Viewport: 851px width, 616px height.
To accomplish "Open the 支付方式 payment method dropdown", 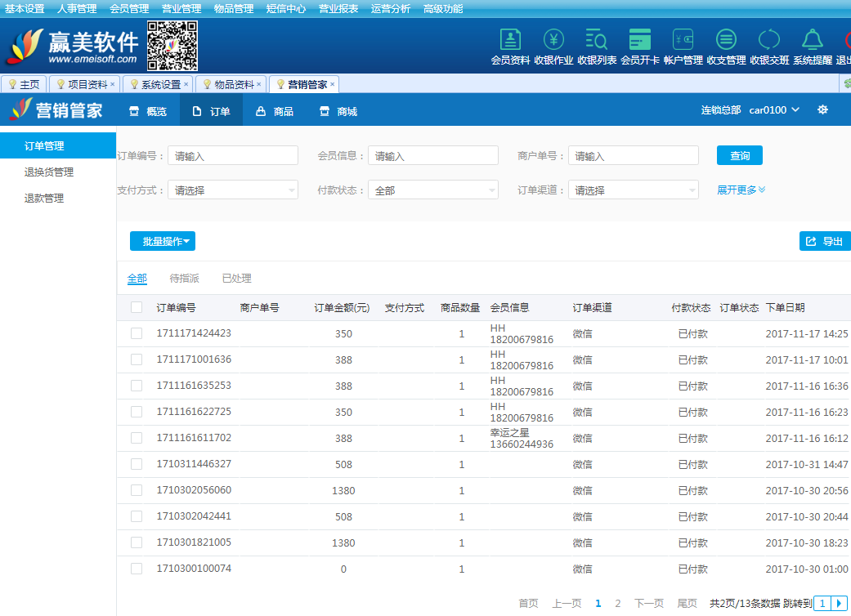I will (233, 190).
